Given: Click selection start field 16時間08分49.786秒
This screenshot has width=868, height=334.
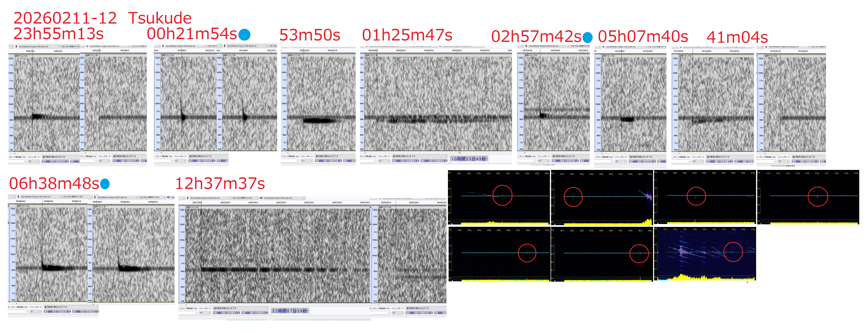Looking at the screenshot, I should click(57, 312).
